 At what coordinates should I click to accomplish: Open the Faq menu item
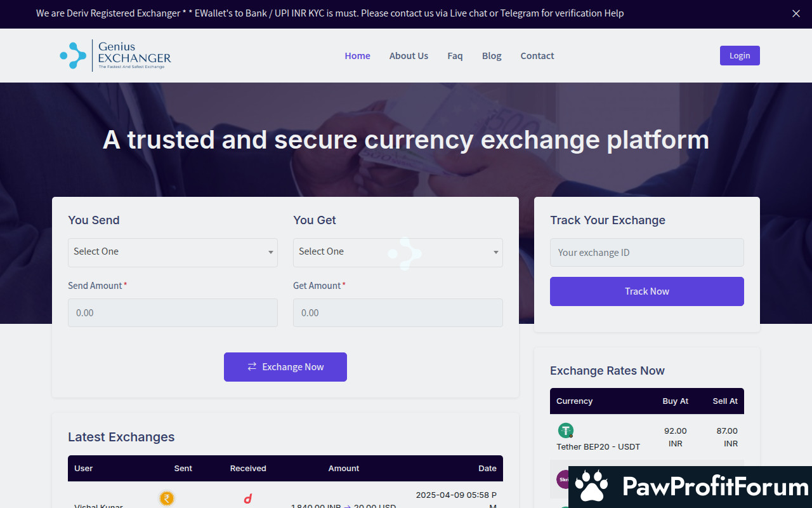pyautogui.click(x=455, y=56)
